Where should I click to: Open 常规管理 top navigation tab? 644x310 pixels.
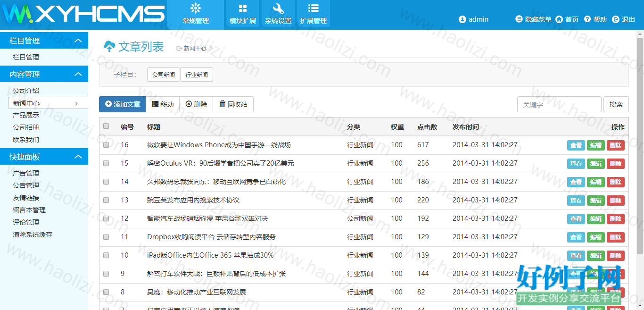pos(196,14)
